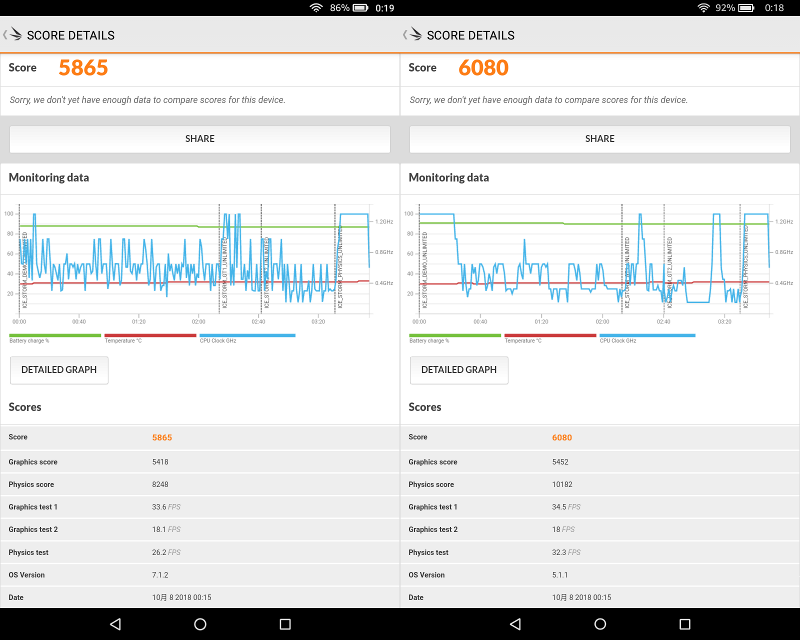Tap Android back button on right screen
Screen dimensions: 800x640
point(516,624)
